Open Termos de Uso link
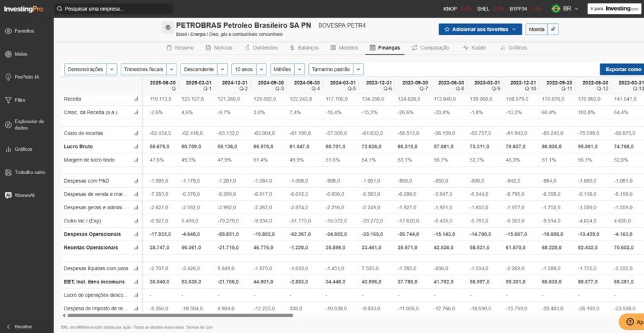 point(199,327)
